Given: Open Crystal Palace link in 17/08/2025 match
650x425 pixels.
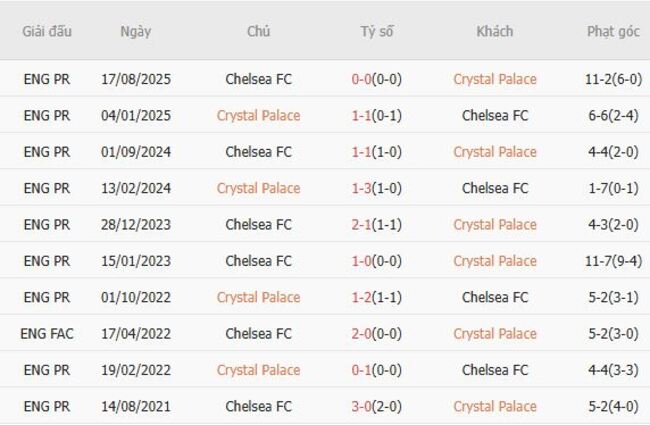Looking at the screenshot, I should [x=495, y=79].
